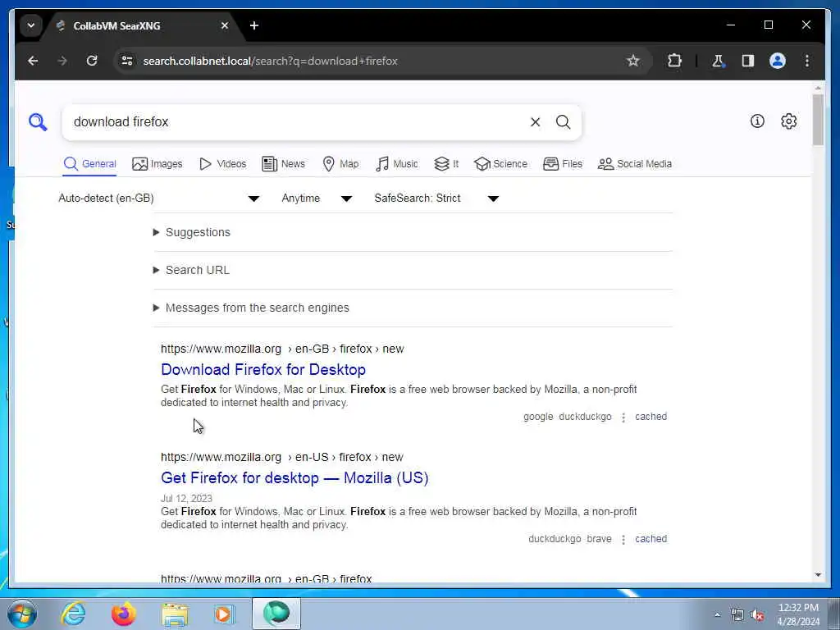Image resolution: width=840 pixels, height=630 pixels.
Task: Open the Chrome profile avatar
Action: (778, 61)
